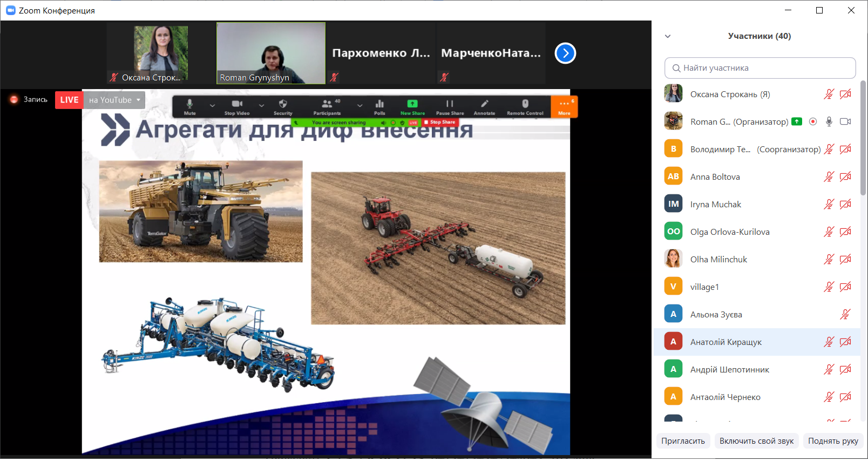Click the red LIVE badge
This screenshot has width=868, height=461.
69,100
